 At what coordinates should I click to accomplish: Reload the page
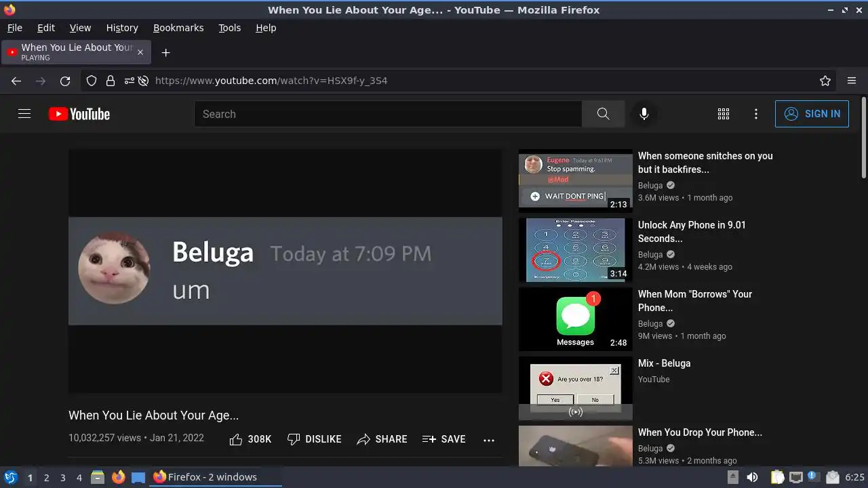pyautogui.click(x=65, y=81)
